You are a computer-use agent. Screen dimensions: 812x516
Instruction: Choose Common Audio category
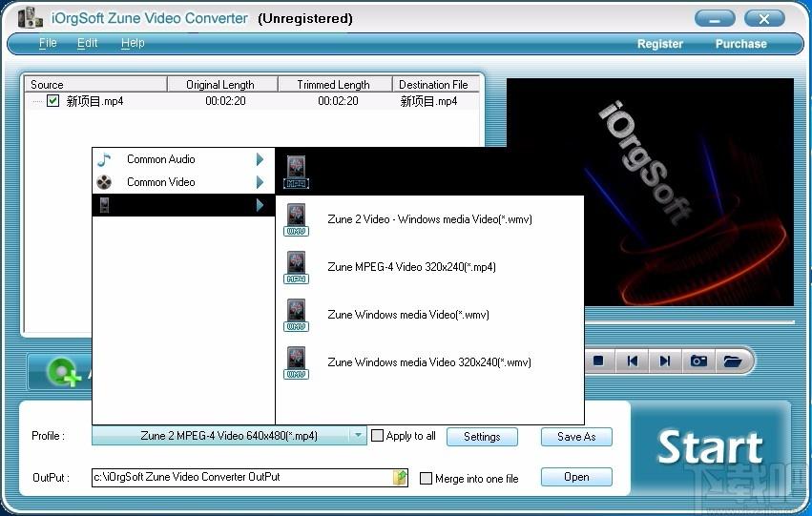click(x=183, y=159)
